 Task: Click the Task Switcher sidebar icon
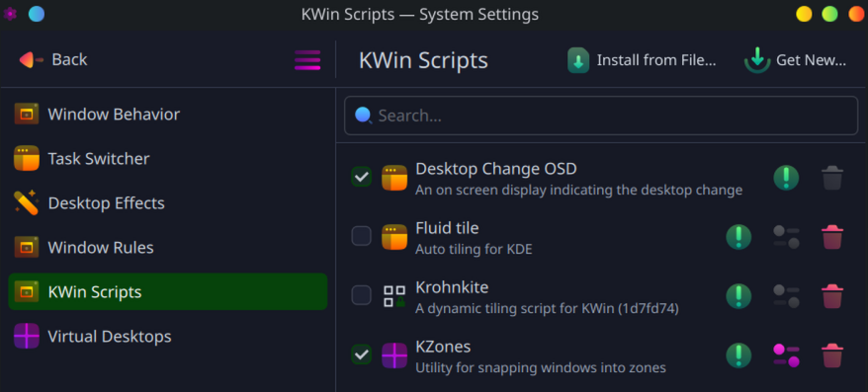point(27,158)
